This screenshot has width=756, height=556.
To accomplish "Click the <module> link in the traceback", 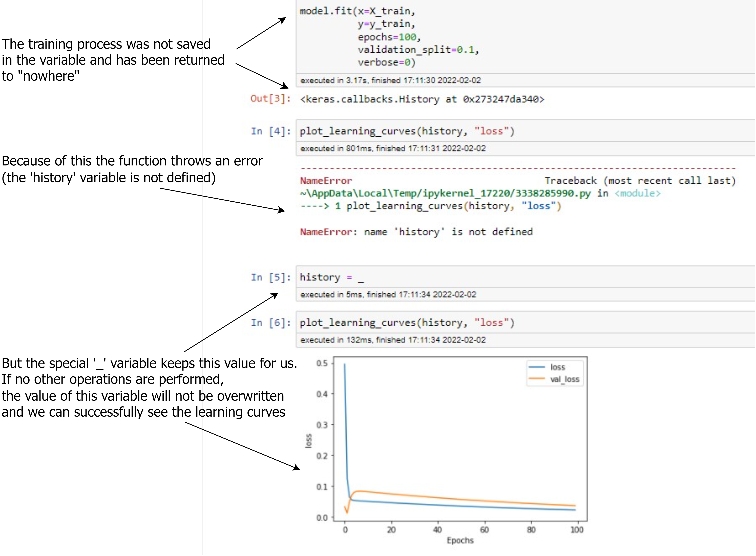I will pyautogui.click(x=638, y=194).
